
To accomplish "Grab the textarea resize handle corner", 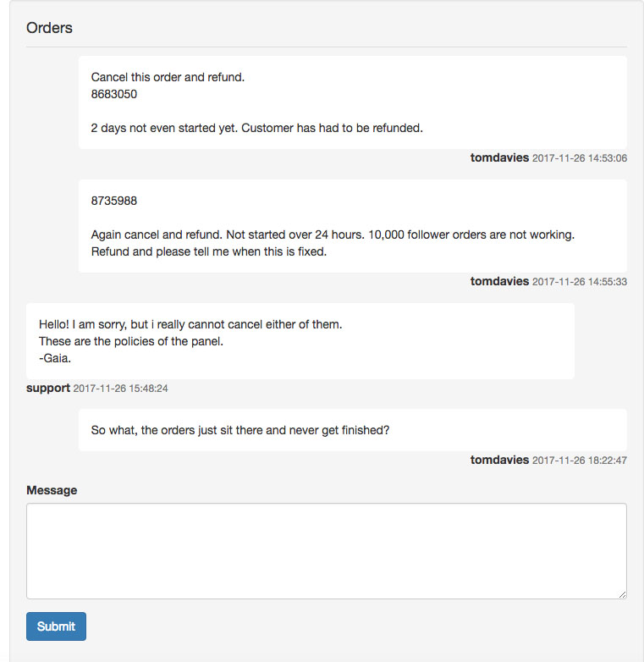I will [x=623, y=594].
